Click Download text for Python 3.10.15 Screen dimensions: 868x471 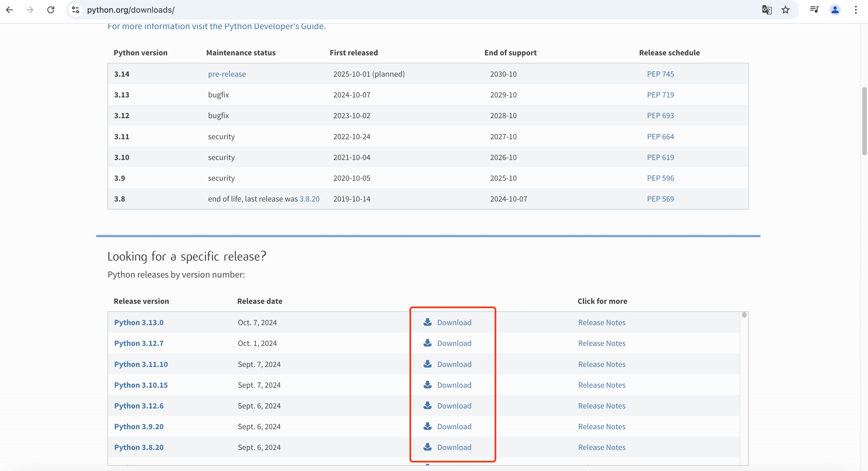(454, 385)
